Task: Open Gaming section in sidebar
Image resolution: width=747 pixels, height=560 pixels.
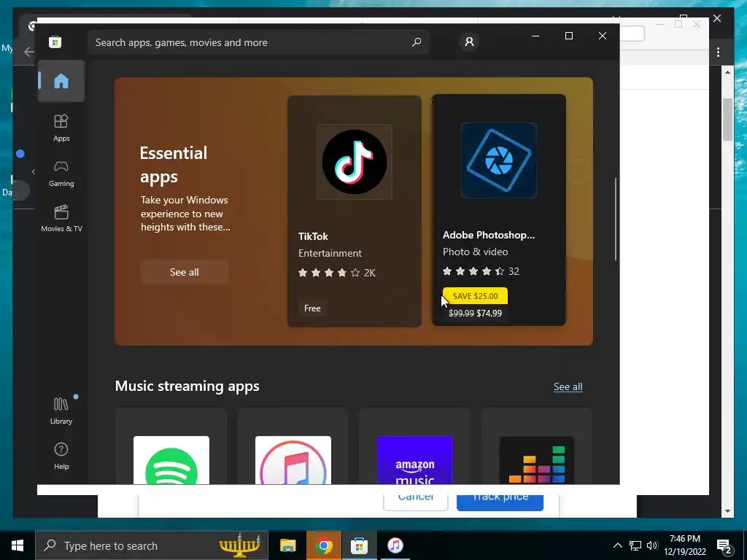Action: point(61,174)
